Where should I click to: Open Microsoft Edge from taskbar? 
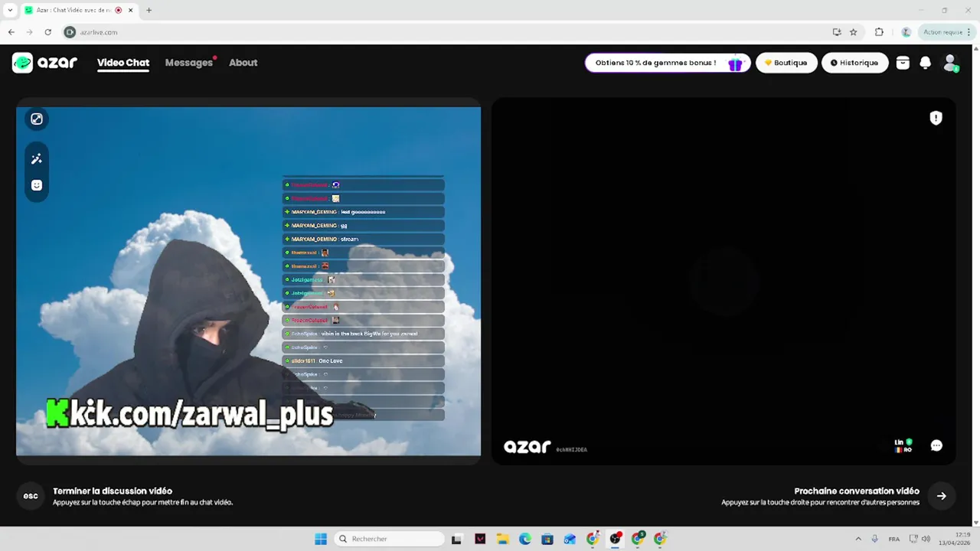(x=525, y=539)
